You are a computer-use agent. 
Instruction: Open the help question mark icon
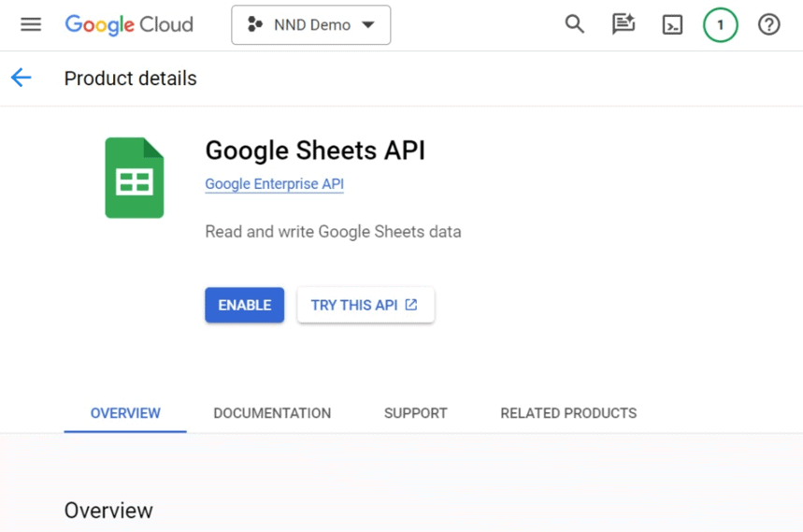click(768, 24)
